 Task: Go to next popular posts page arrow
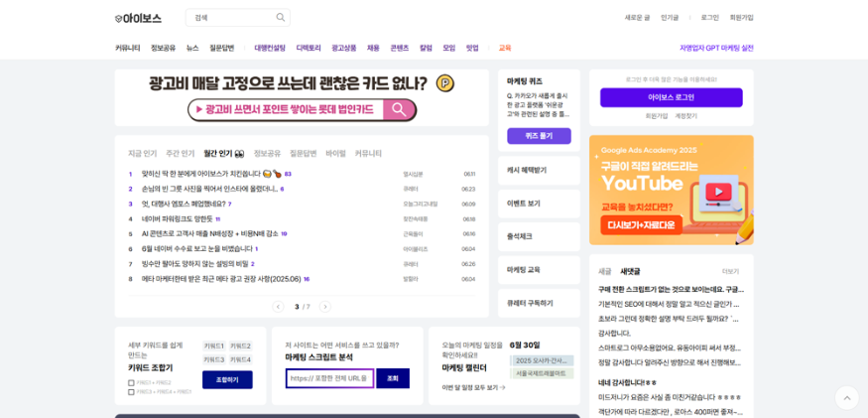coord(325,307)
